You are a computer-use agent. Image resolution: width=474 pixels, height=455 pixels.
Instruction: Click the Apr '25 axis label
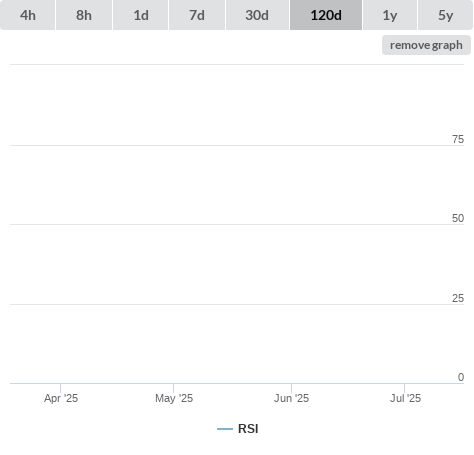61,398
